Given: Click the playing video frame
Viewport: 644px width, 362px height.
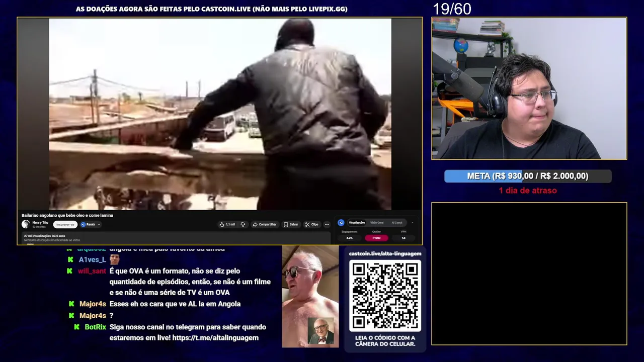Looking at the screenshot, I should [x=220, y=114].
